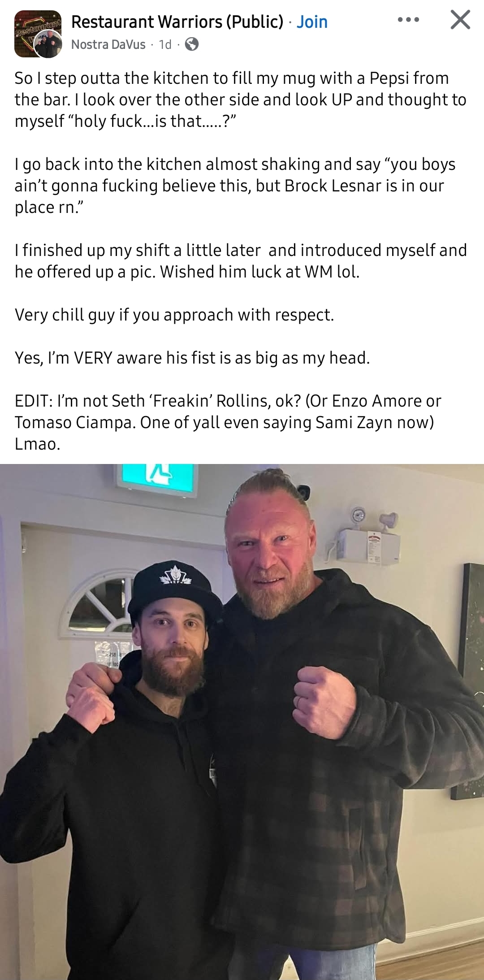Screen dimensions: 484x980
Task: Tap the paragraph starting "So I step outta"
Action: [241, 100]
